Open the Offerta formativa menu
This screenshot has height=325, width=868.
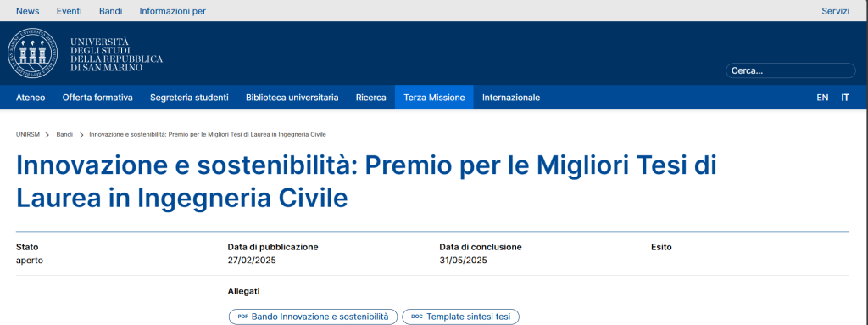97,98
